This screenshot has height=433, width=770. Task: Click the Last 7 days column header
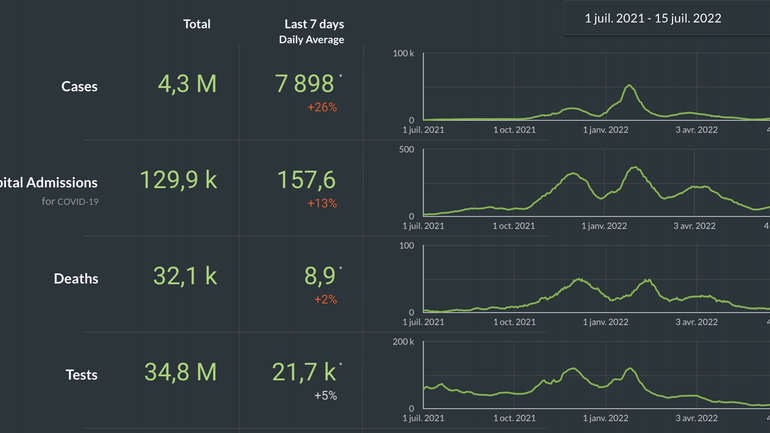point(314,24)
